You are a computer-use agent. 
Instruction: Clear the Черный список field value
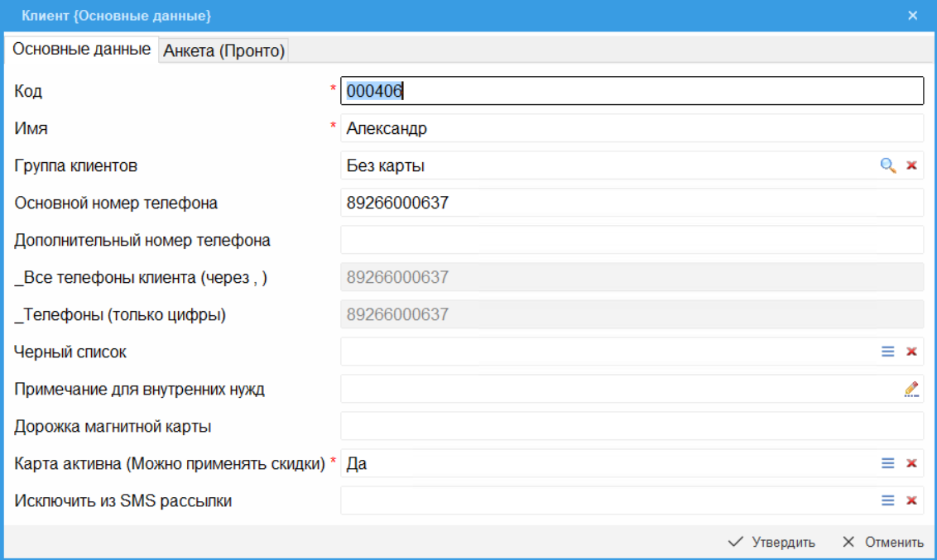pyautogui.click(x=911, y=352)
